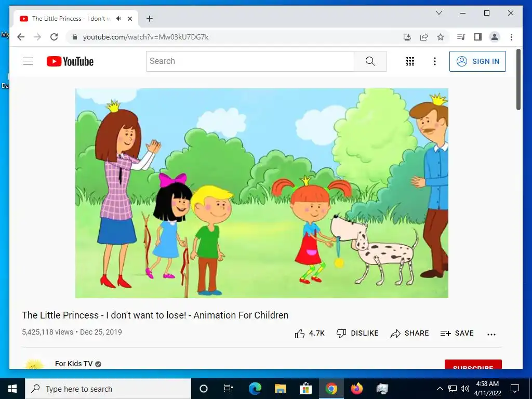The height and width of the screenshot is (399, 532).
Task: Open the volume tray icon
Action: tap(465, 389)
